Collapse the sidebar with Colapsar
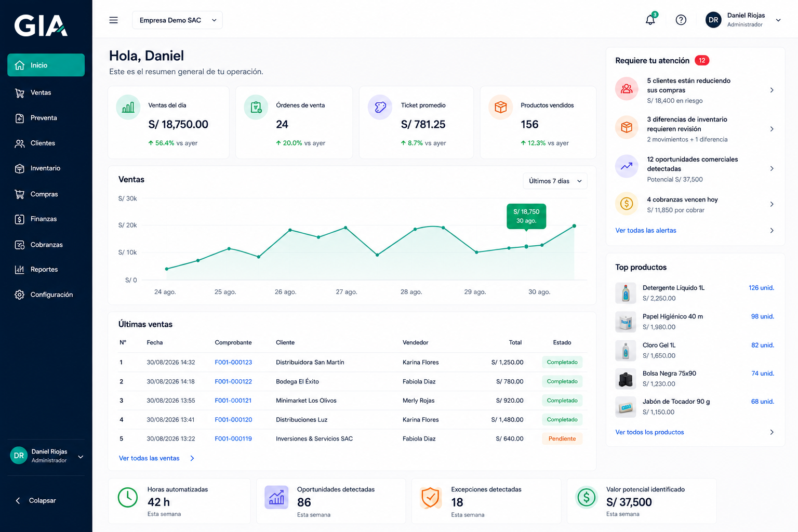Screen dimensions: 798x532 coord(35,500)
